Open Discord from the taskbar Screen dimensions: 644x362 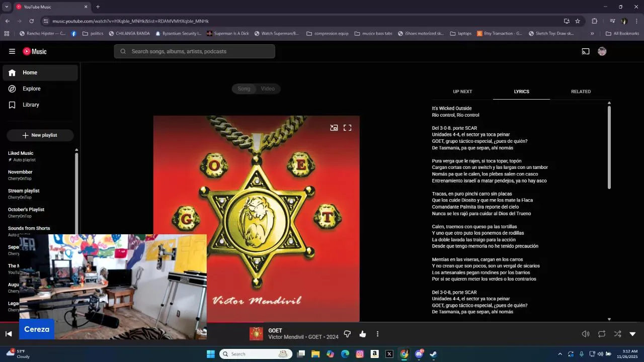pyautogui.click(x=419, y=354)
